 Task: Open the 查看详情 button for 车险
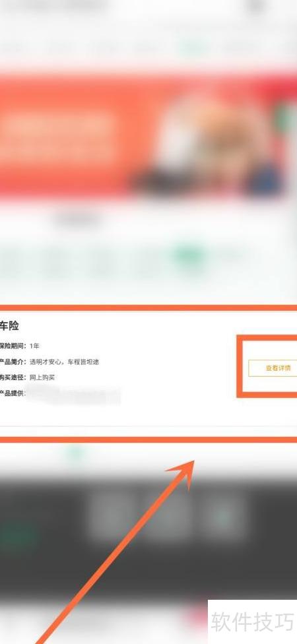tap(273, 368)
